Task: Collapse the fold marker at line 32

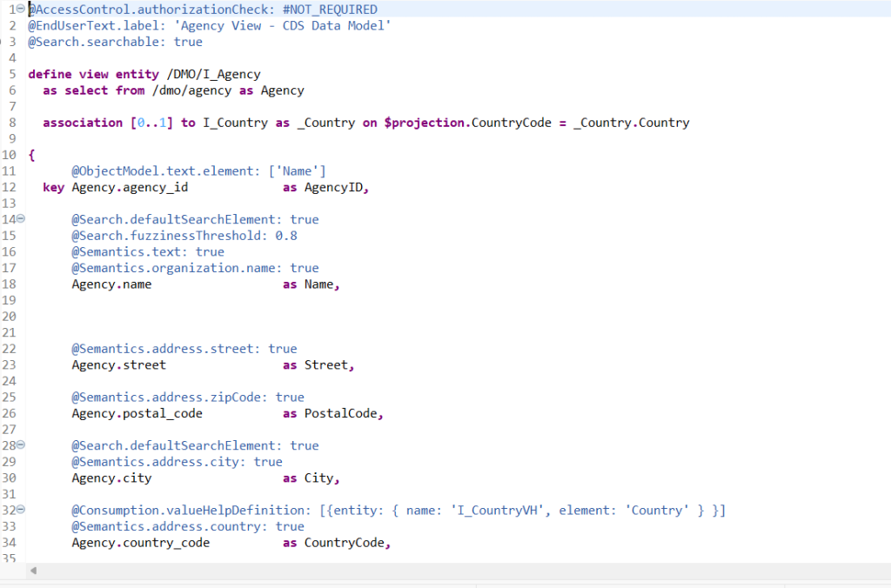Action: click(x=20, y=510)
